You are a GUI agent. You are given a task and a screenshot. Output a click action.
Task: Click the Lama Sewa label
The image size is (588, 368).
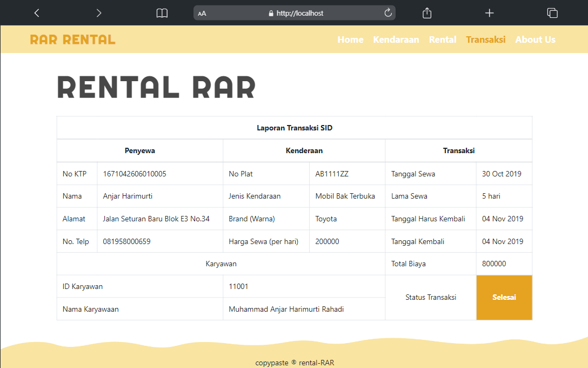[409, 196]
